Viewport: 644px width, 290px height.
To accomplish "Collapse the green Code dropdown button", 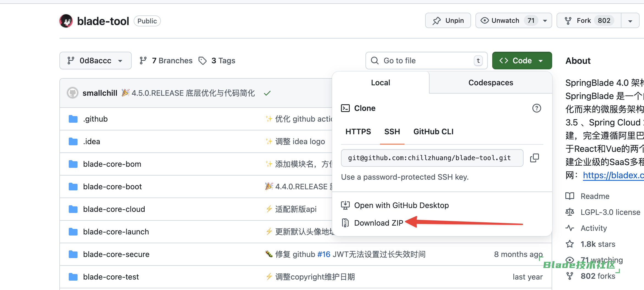I will [522, 61].
